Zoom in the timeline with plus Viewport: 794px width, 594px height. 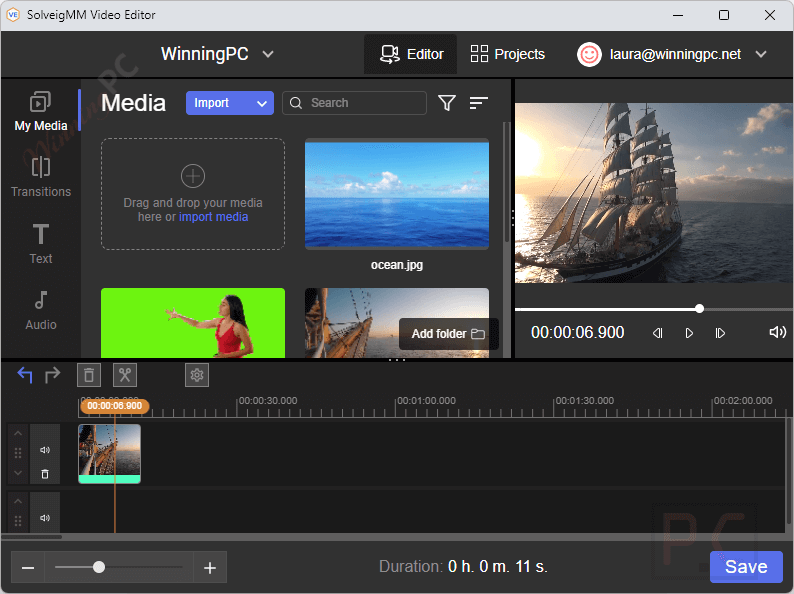point(210,568)
